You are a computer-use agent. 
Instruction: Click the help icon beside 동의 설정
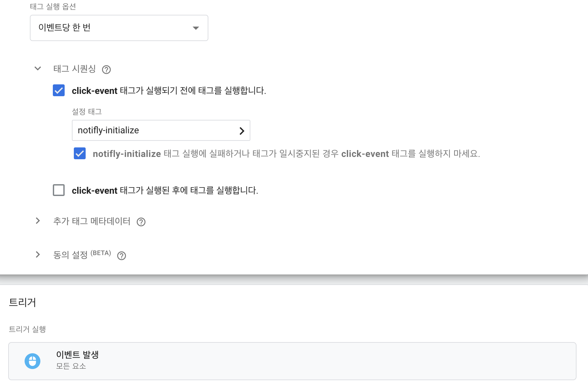[121, 256]
